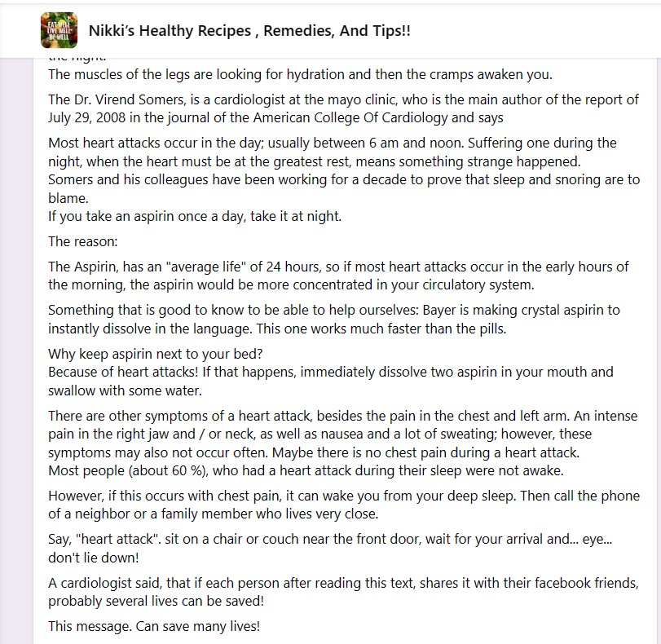This screenshot has height=644, width=661.
Task: Click the Eat Well Live Well page avatar
Action: click(59, 30)
